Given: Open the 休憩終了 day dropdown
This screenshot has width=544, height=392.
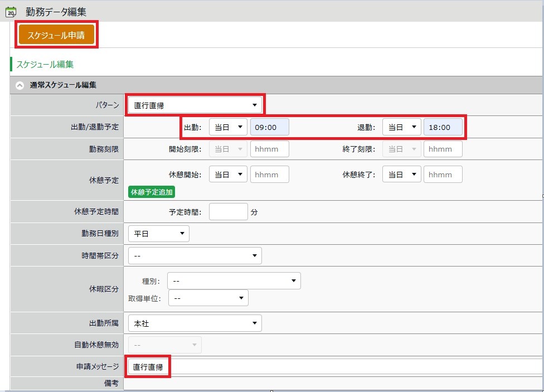Looking at the screenshot, I should pos(401,175).
